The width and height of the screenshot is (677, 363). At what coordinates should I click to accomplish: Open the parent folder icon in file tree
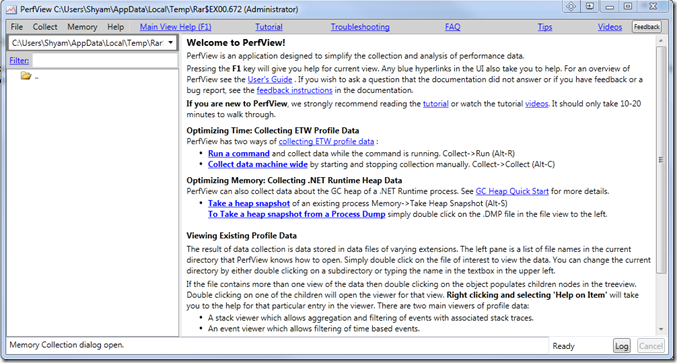click(x=26, y=76)
